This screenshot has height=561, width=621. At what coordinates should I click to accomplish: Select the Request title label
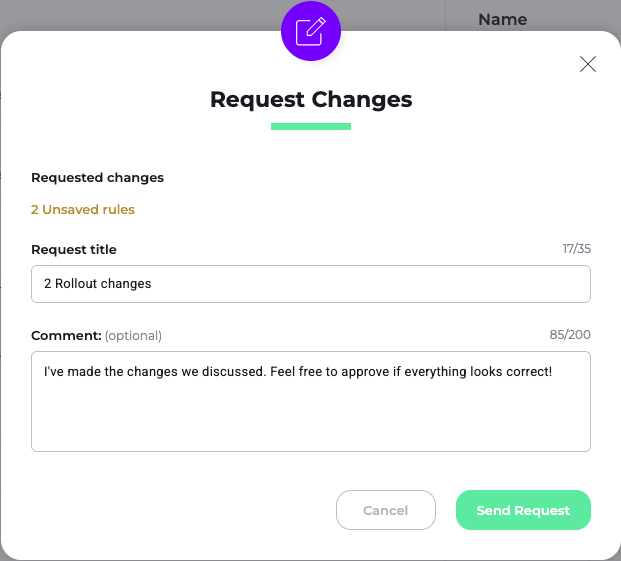pos(74,250)
